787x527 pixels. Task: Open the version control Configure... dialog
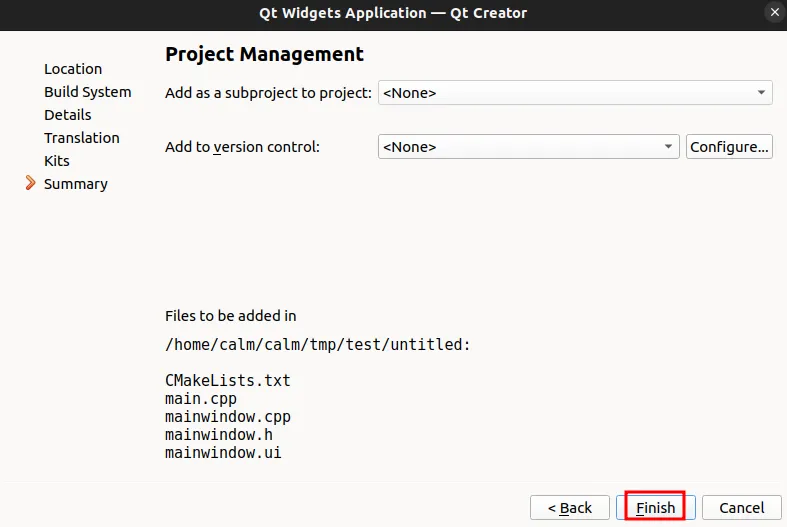pyautogui.click(x=729, y=147)
